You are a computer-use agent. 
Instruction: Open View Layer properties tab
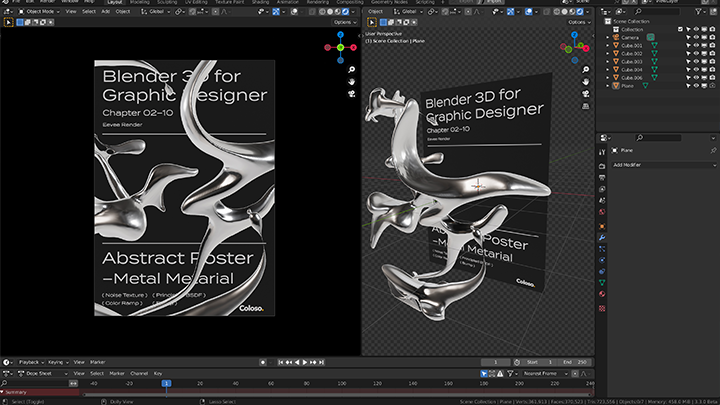click(602, 189)
